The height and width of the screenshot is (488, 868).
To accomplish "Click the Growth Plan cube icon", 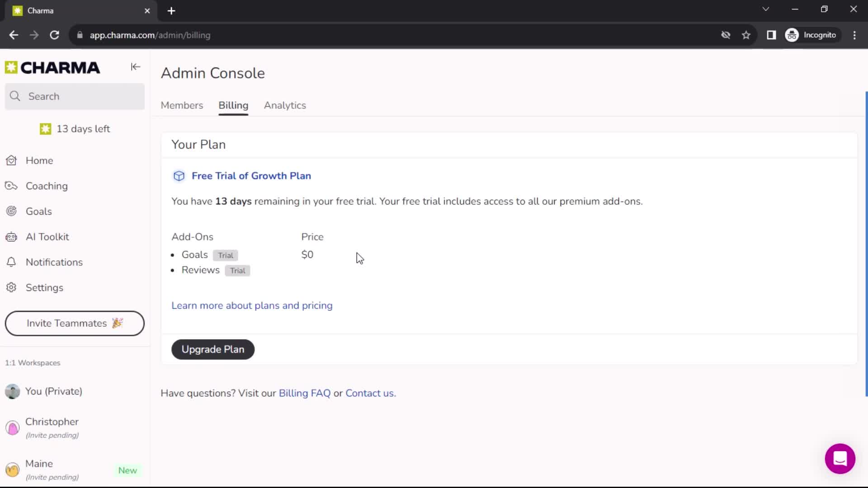I will pyautogui.click(x=179, y=176).
